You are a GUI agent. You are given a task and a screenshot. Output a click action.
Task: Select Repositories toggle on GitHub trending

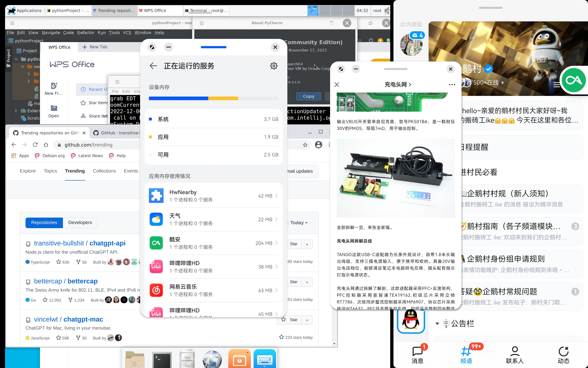(x=44, y=222)
